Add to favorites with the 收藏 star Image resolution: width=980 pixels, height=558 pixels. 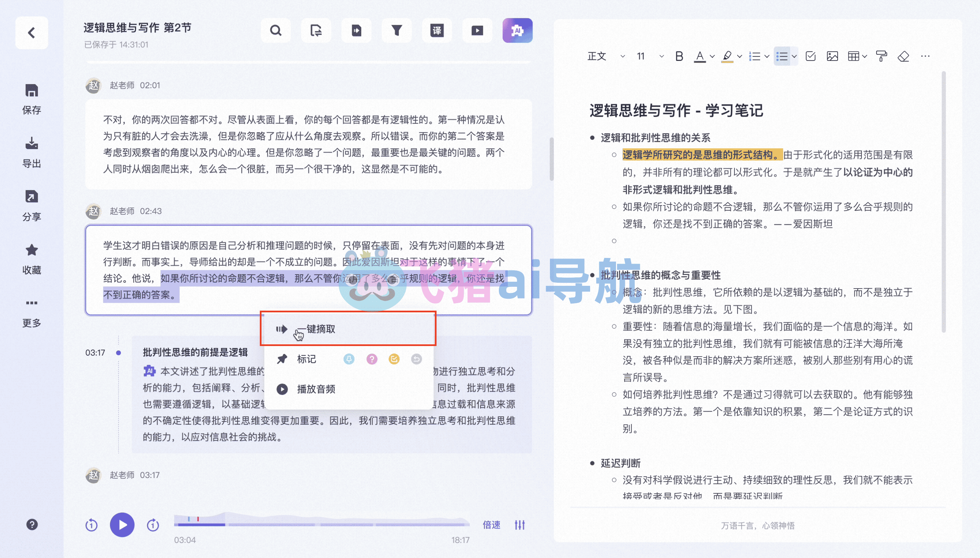point(31,259)
